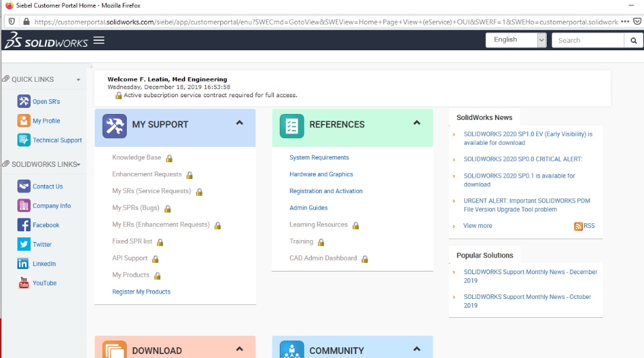Screen dimensions: 644x358
Task: Click My SPRs (Bugs) entry
Action: (136, 208)
